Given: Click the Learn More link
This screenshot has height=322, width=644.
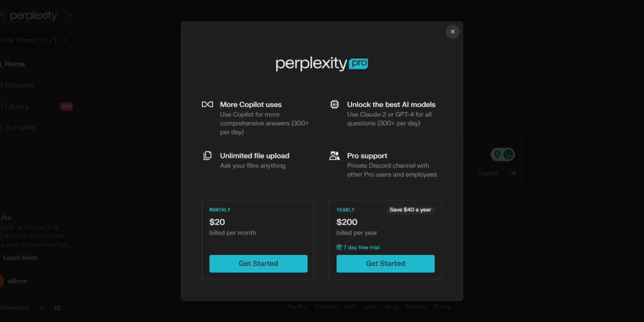Looking at the screenshot, I should pos(20,258).
